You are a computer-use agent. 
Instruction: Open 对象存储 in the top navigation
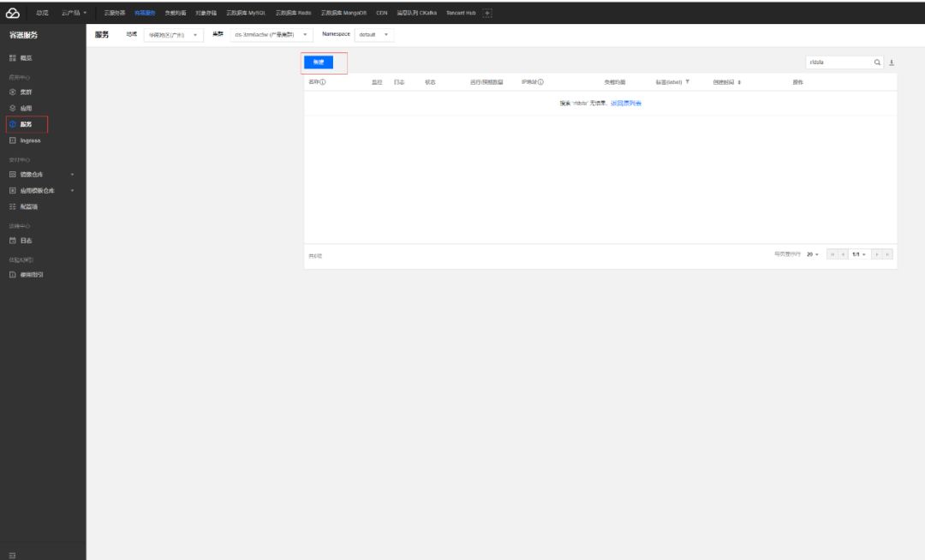pos(206,13)
